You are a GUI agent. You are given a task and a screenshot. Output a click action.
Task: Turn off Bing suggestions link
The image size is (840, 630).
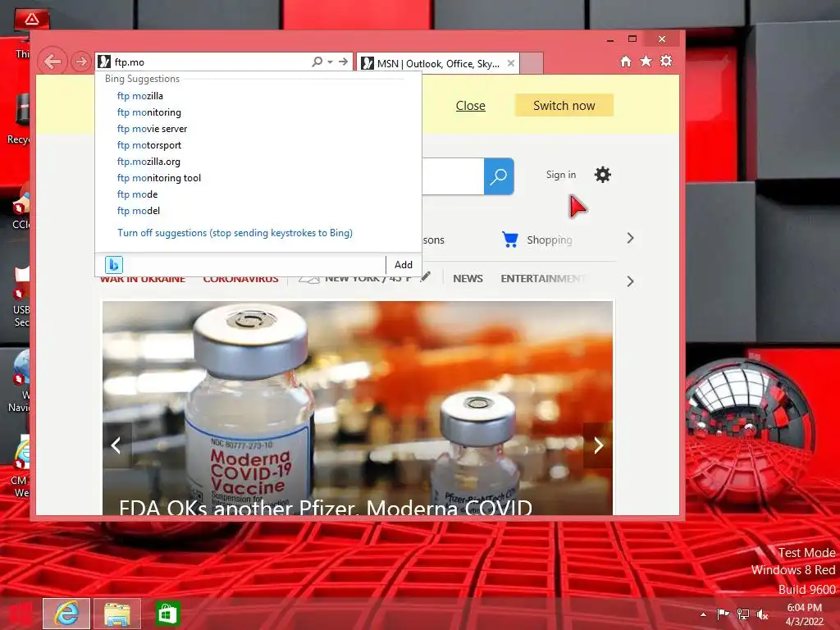(x=235, y=233)
